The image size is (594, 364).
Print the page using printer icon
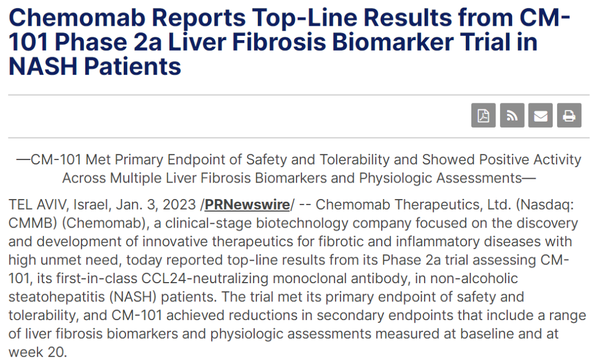[x=569, y=116]
